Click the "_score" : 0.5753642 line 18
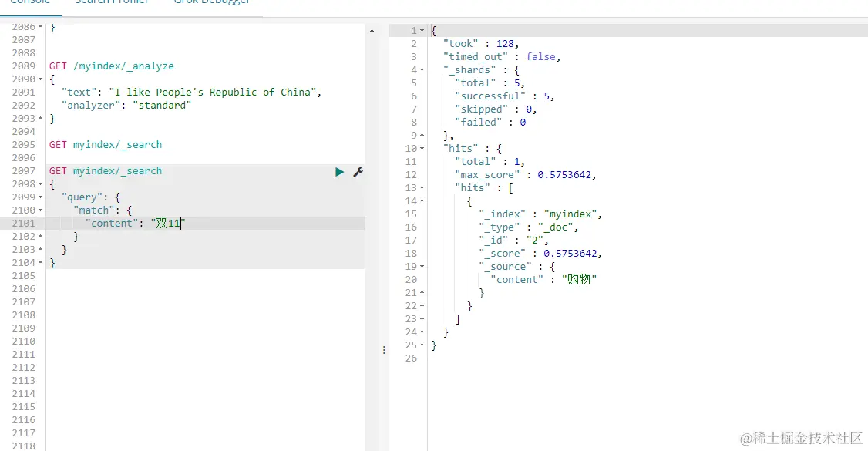The image size is (868, 451). (x=540, y=254)
